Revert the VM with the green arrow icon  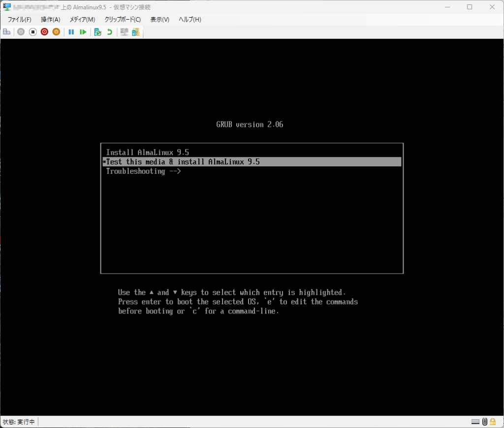click(109, 32)
